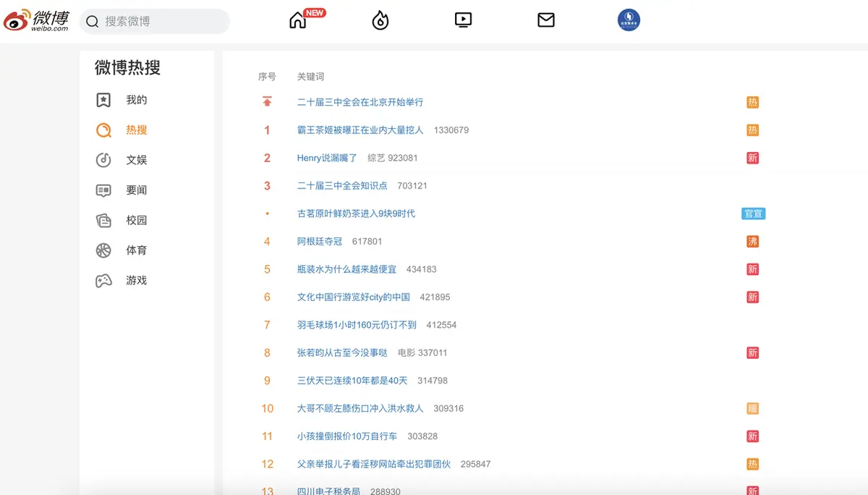Click the search magnifier icon
This screenshot has width=868, height=495.
point(93,22)
